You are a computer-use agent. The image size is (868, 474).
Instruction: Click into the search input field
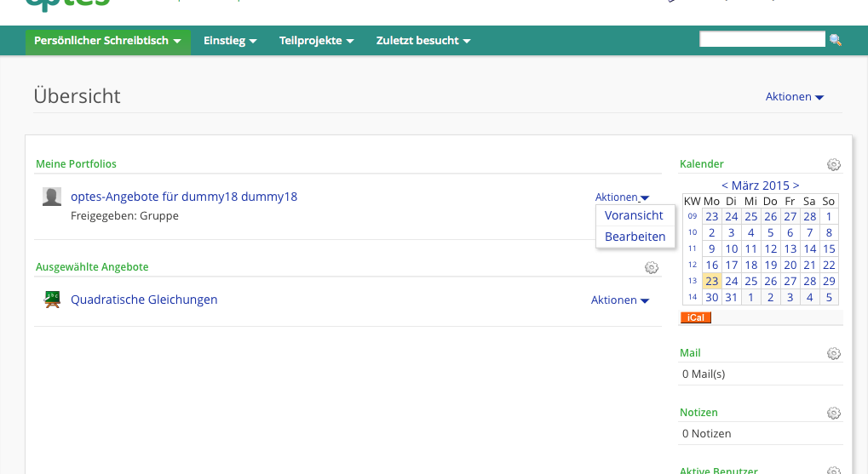[x=762, y=39]
